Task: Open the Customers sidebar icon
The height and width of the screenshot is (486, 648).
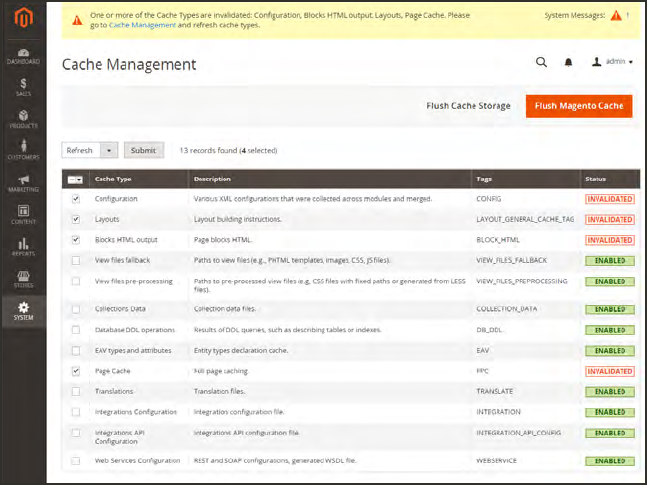Action: (23, 151)
